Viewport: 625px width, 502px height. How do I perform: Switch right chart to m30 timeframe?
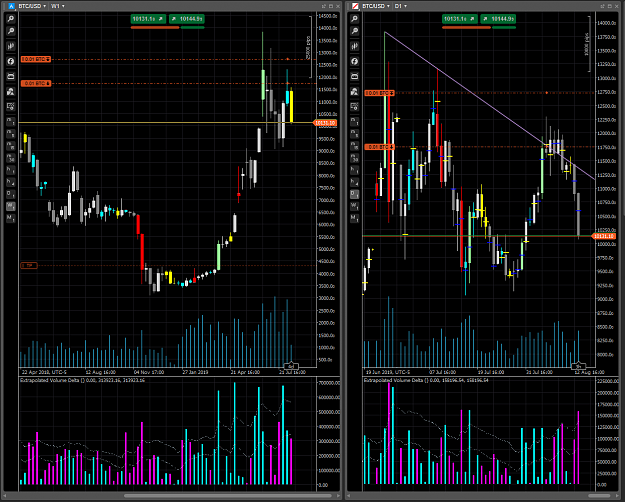[354, 158]
